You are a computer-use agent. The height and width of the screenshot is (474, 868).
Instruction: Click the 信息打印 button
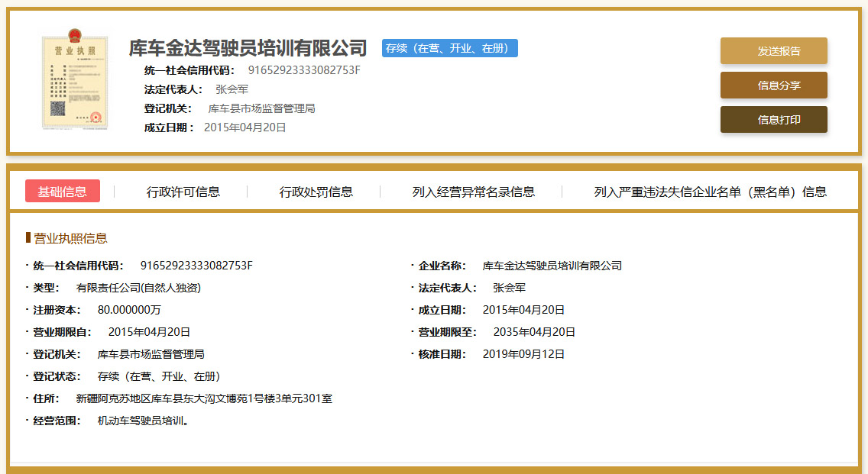[x=773, y=120]
